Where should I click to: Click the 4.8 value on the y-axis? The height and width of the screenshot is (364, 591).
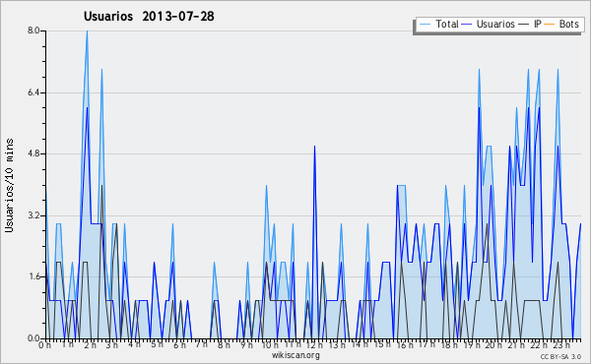point(33,153)
